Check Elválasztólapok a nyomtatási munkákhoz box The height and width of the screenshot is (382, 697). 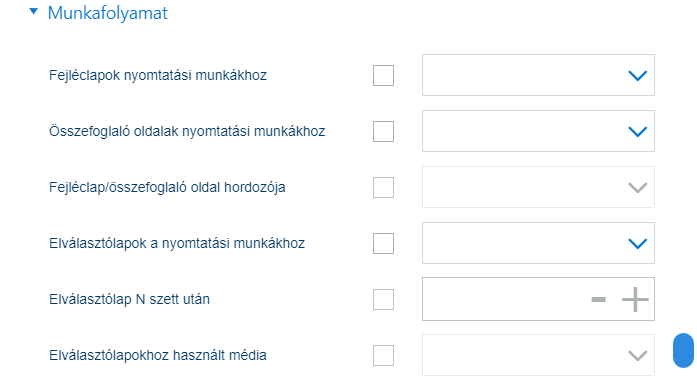[x=383, y=243]
